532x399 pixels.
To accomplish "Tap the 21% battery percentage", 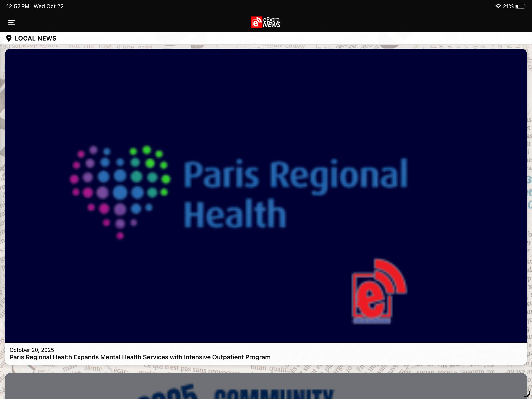I will [508, 6].
